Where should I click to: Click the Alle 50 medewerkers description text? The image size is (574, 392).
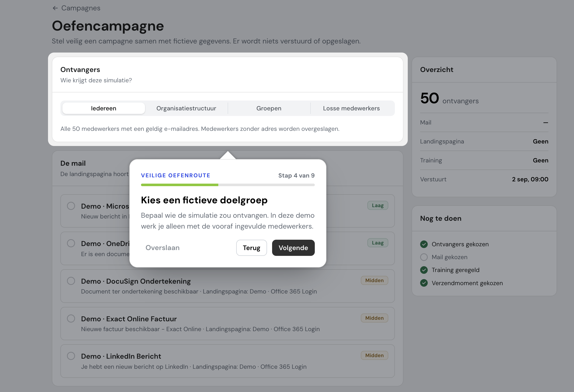[200, 129]
